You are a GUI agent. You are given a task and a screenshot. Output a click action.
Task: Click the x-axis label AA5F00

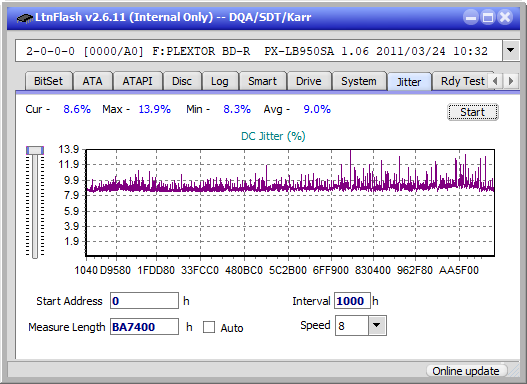pos(459,270)
